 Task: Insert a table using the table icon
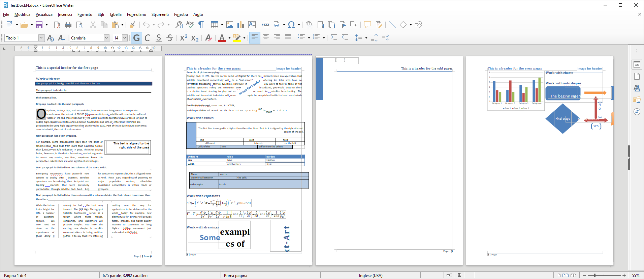tap(214, 25)
